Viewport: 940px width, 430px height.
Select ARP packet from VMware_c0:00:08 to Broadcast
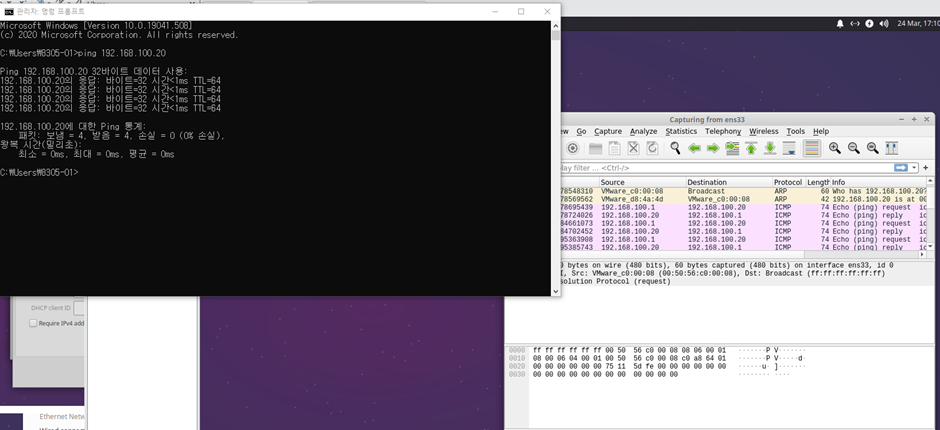(742, 191)
